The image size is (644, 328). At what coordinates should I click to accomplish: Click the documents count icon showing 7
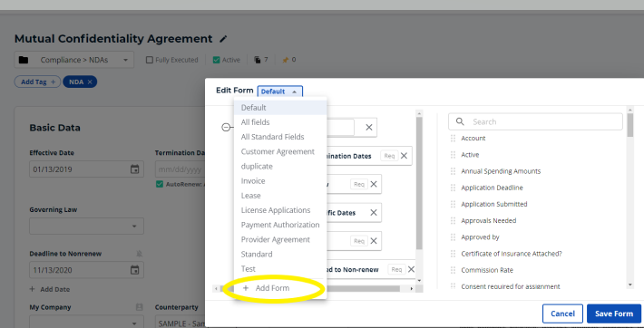tap(258, 60)
